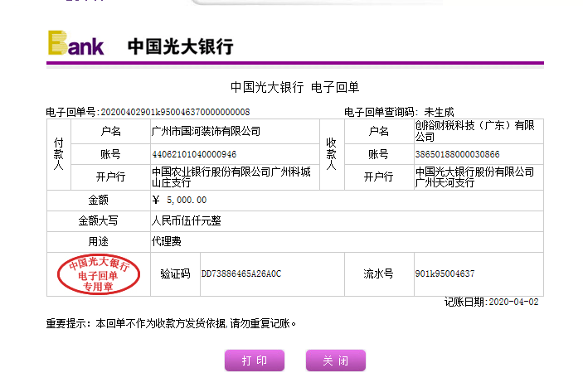Select the 收款人 column label
The height and width of the screenshot is (392, 583).
coord(331,154)
